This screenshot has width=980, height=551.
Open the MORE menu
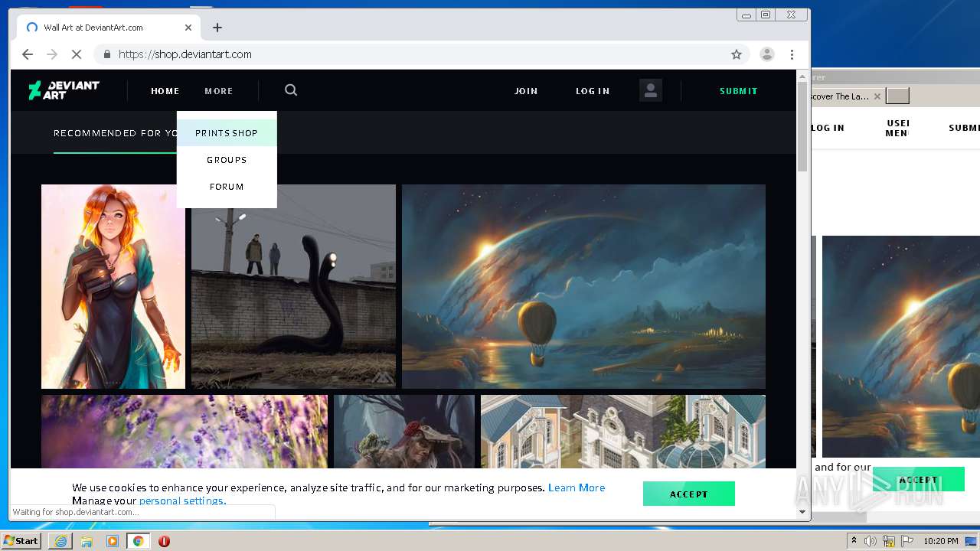219,91
